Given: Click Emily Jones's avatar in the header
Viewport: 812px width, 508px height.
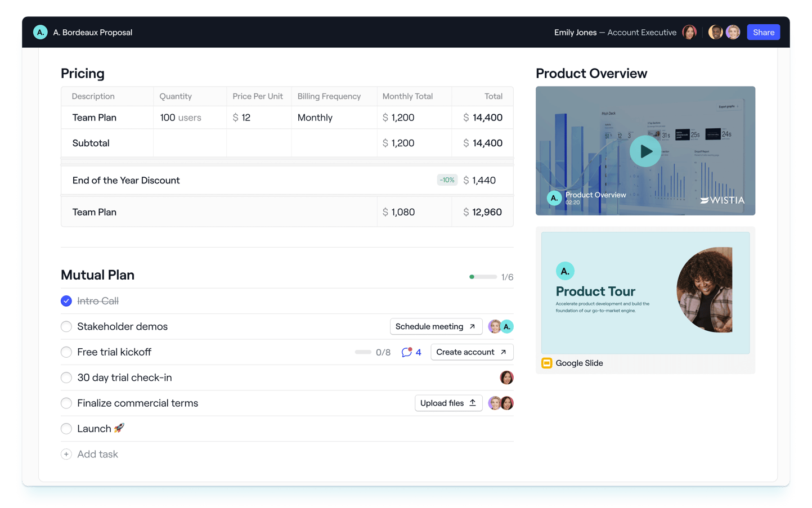Looking at the screenshot, I should [x=689, y=32].
